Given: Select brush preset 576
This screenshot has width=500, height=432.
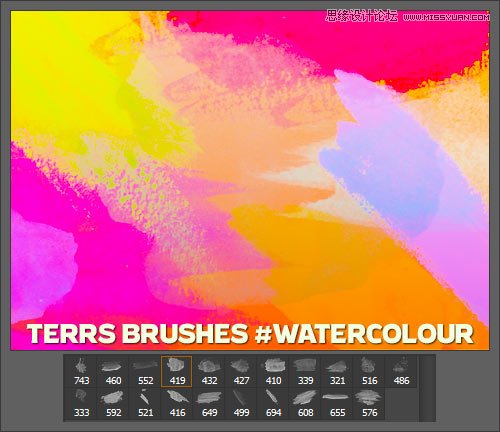Looking at the screenshot, I should click(x=369, y=404).
